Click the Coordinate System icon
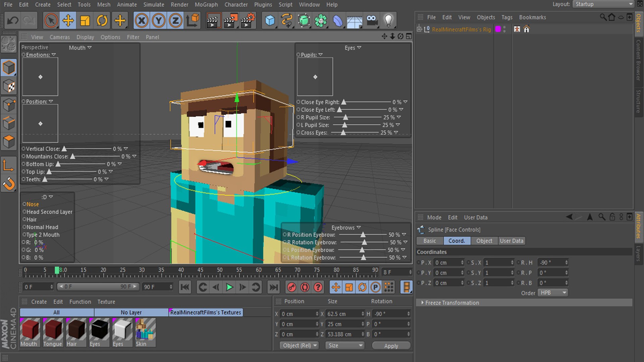Screen dimensions: 644x362 193,21
